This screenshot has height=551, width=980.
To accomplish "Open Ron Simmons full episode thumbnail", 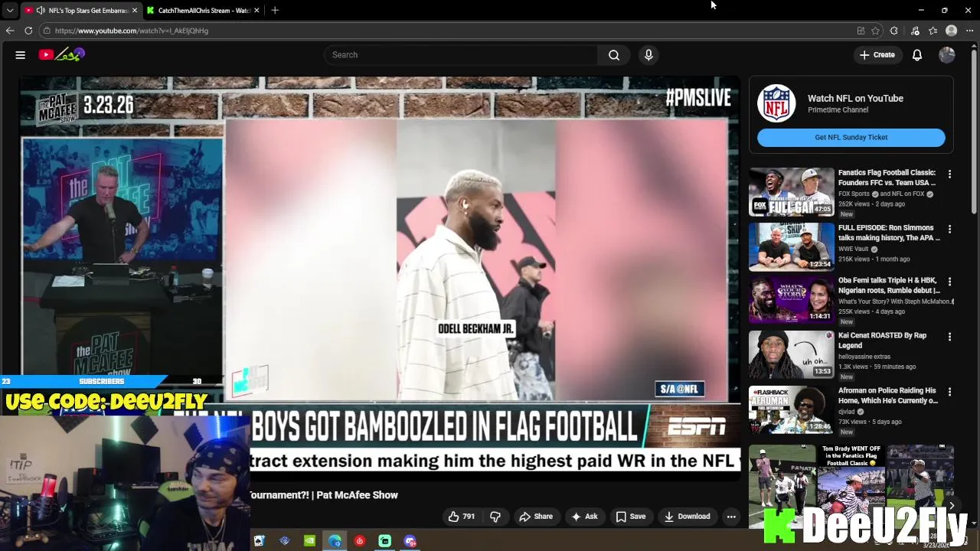I will (x=792, y=247).
